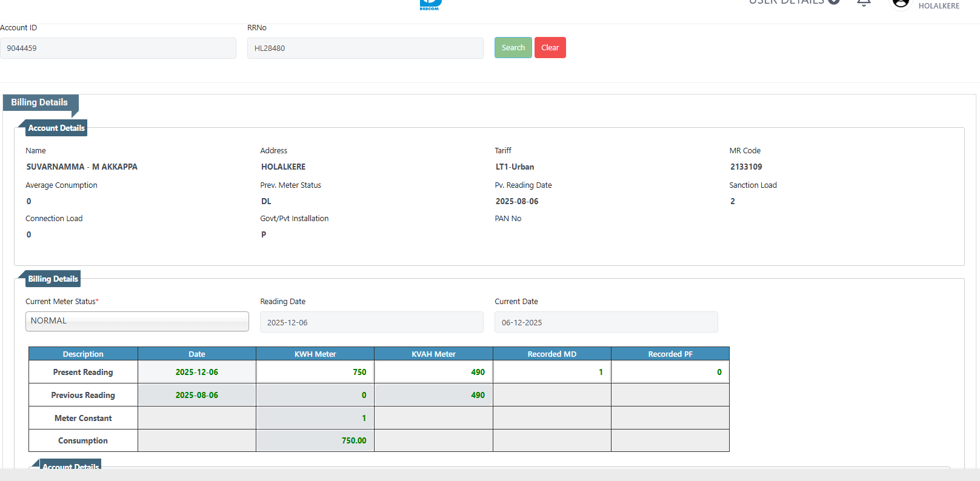Open the notification bell

[864, 2]
